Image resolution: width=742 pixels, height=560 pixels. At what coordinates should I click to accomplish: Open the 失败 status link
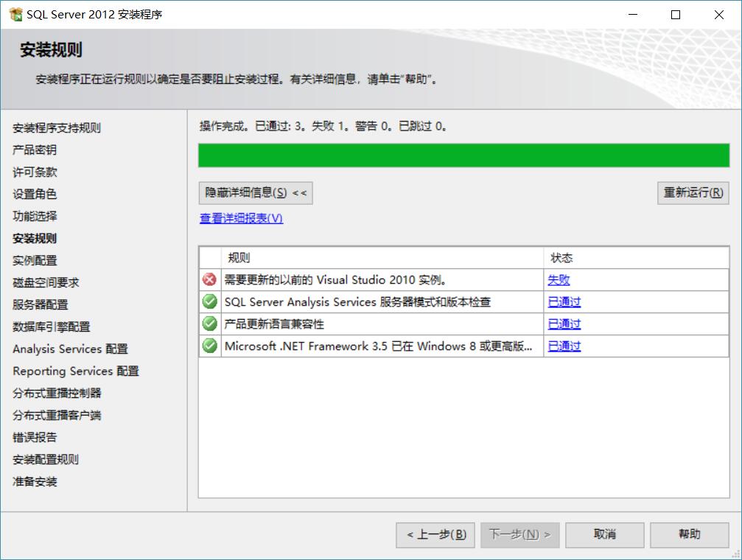tap(559, 280)
